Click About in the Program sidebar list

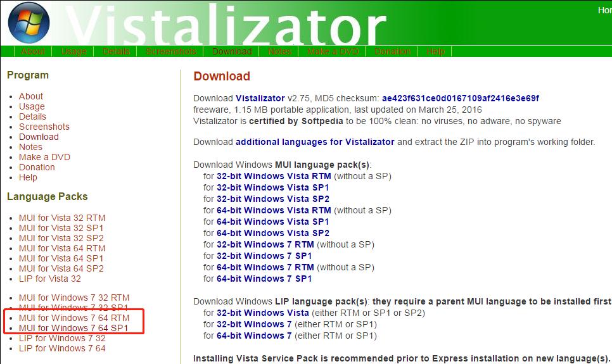pyautogui.click(x=31, y=96)
